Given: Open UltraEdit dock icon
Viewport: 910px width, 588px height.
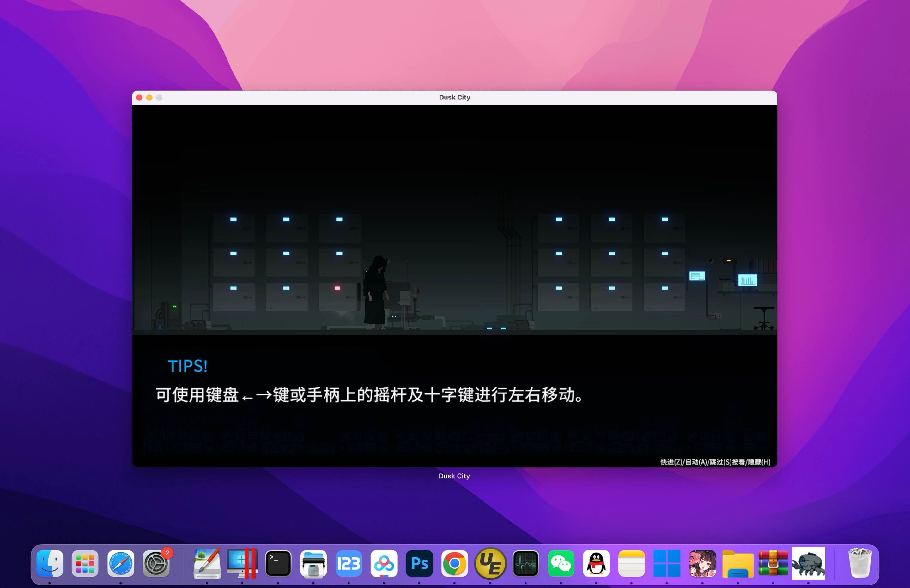Looking at the screenshot, I should [x=490, y=563].
